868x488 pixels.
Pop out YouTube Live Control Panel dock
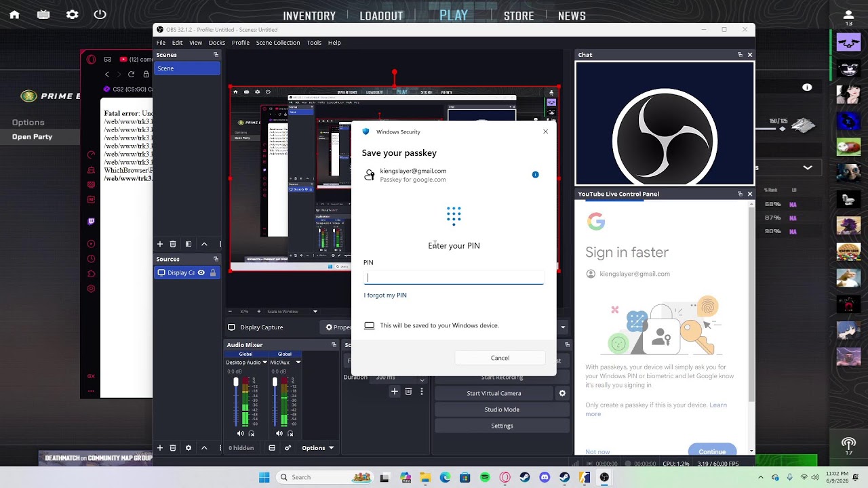pyautogui.click(x=740, y=194)
